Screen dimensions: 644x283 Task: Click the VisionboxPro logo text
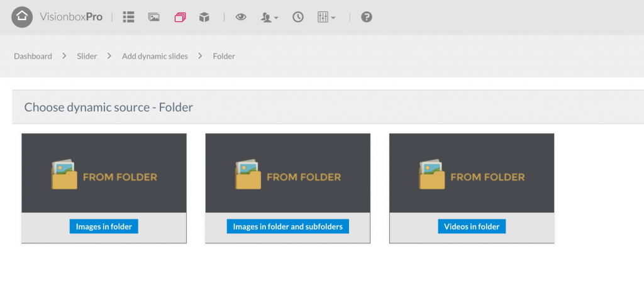coord(71,17)
